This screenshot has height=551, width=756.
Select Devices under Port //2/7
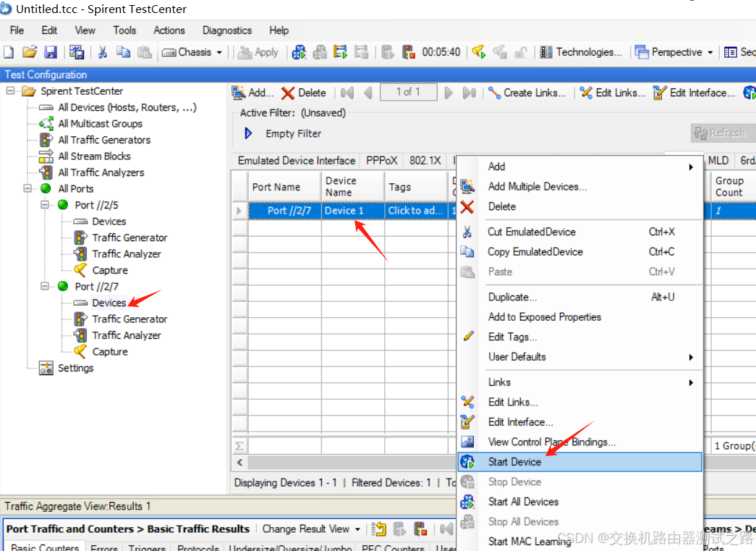109,303
